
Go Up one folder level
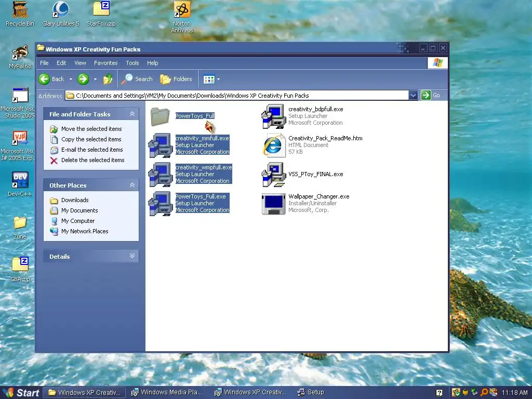pyautogui.click(x=108, y=79)
